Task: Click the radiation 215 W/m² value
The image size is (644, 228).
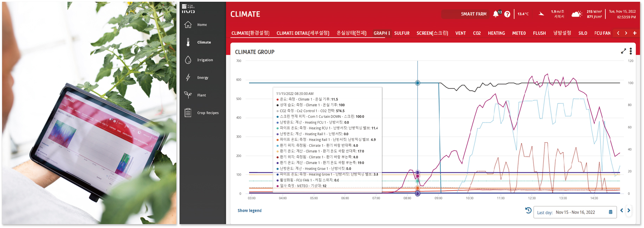Action: (594, 12)
